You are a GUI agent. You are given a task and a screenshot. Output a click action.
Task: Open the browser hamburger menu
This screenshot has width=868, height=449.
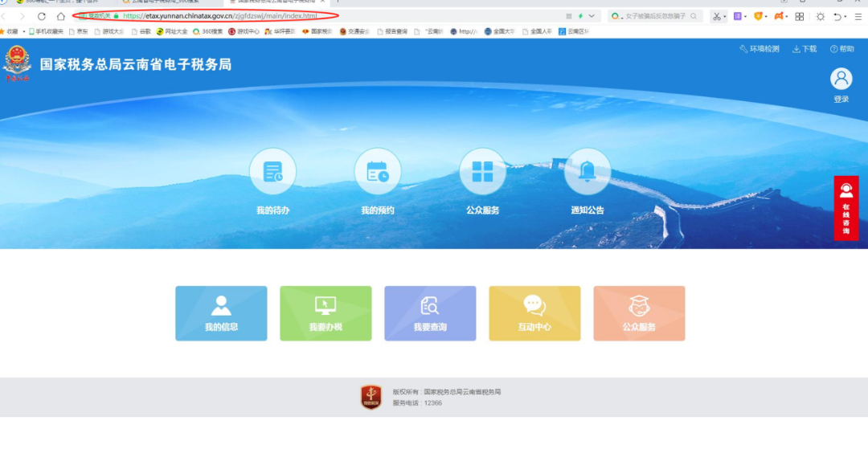coord(858,17)
